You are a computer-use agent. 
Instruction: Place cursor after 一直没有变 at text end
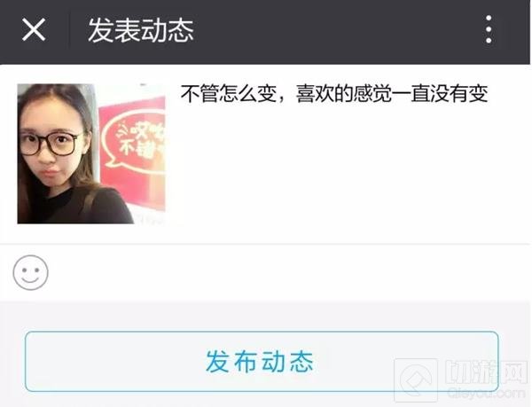click(489, 94)
